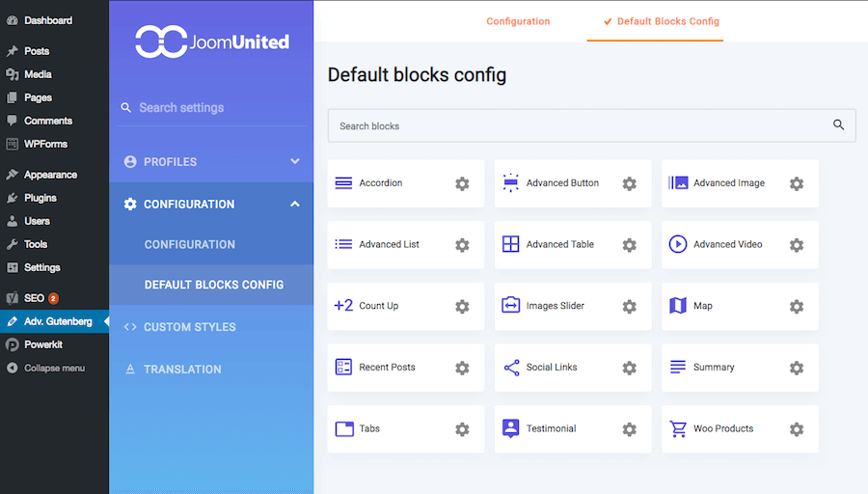The width and height of the screenshot is (868, 494).
Task: Click the Accordion block icon
Action: tap(343, 183)
